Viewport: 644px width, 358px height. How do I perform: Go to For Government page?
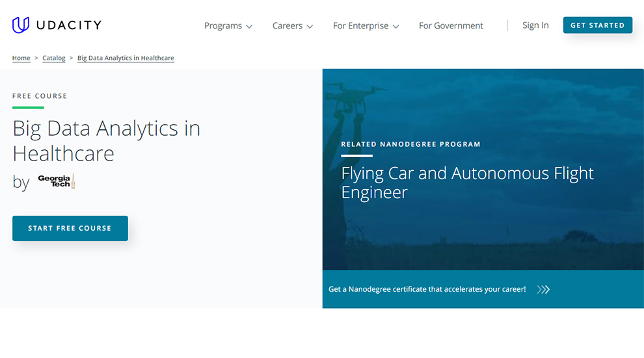pyautogui.click(x=451, y=26)
